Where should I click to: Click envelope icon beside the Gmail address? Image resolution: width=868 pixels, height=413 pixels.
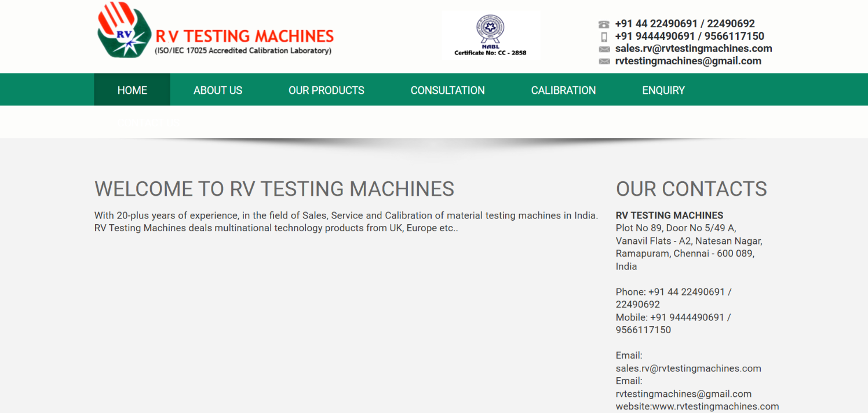(x=604, y=61)
